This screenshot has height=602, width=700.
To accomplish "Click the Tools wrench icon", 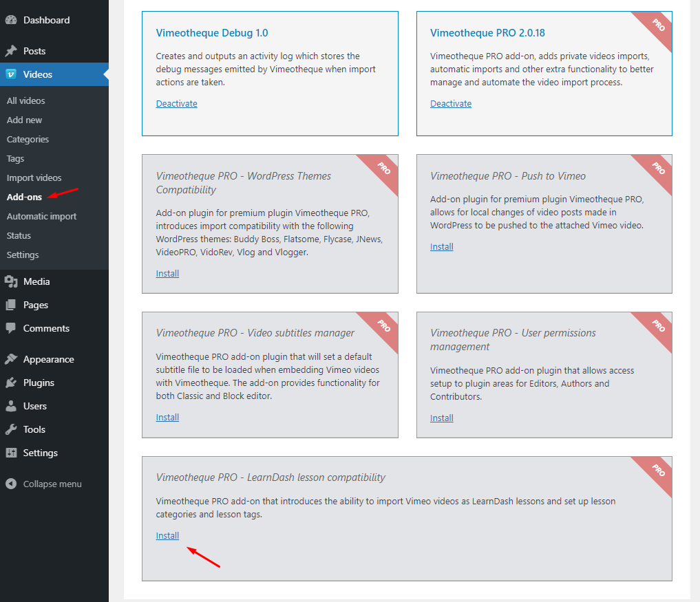I will (11, 429).
